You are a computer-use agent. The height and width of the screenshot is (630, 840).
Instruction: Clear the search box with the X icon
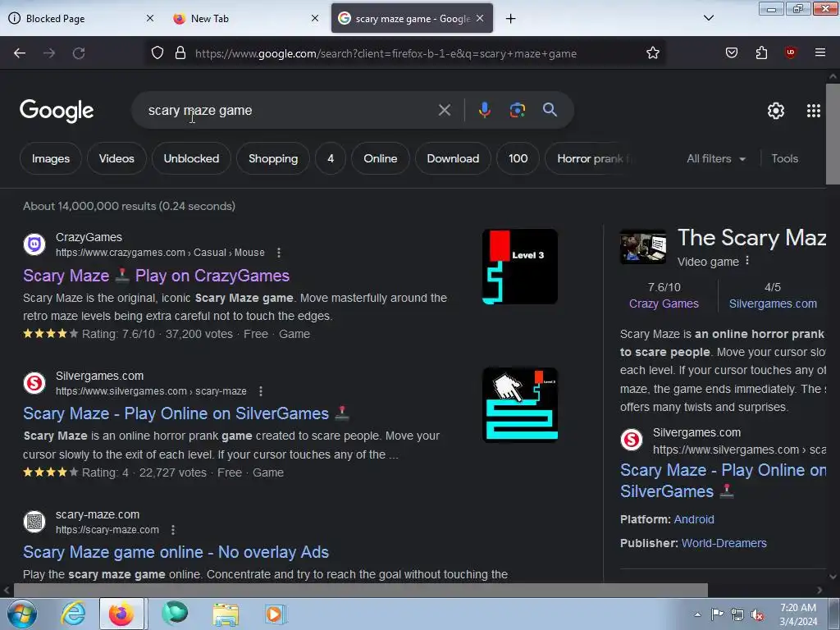[444, 111]
